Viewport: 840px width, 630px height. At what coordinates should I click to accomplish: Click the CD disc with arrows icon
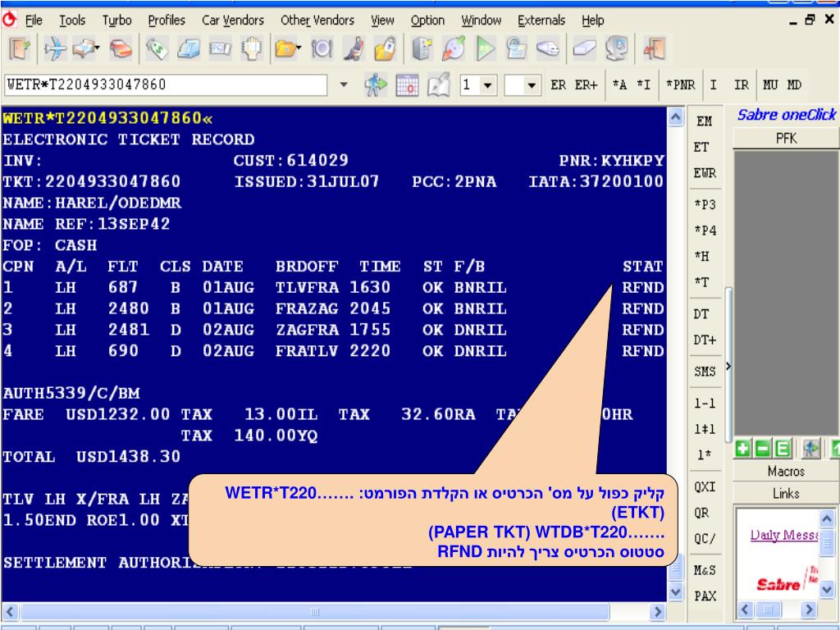pos(454,49)
